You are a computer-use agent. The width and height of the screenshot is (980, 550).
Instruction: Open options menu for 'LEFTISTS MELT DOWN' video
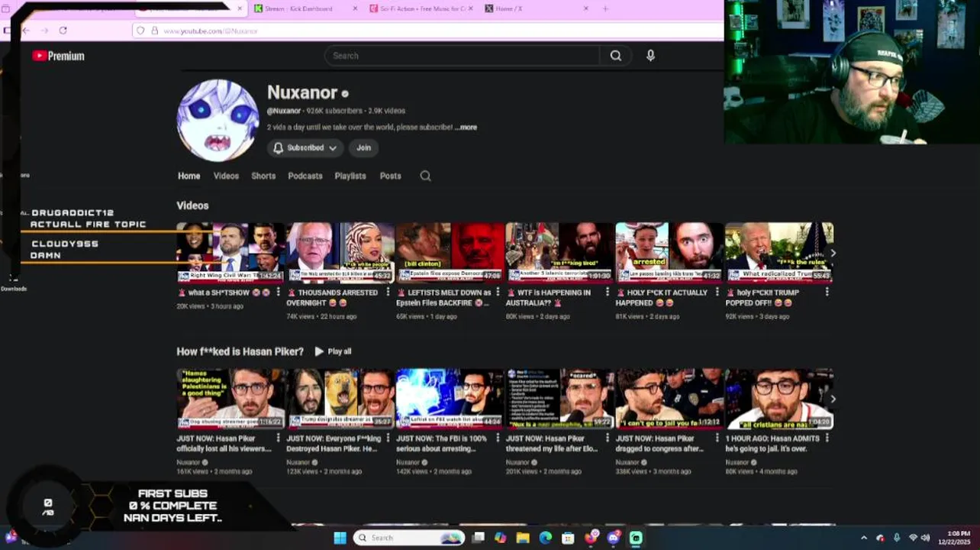[x=498, y=293]
